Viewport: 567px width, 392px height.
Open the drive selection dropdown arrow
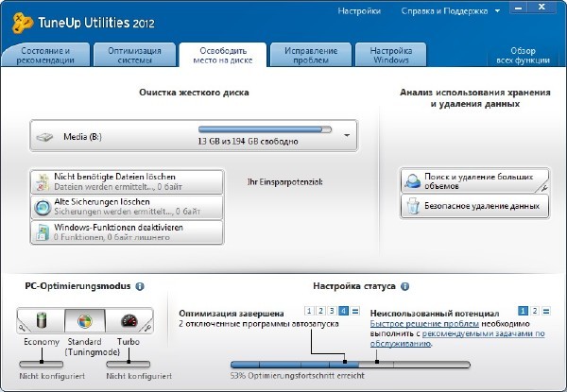point(347,136)
